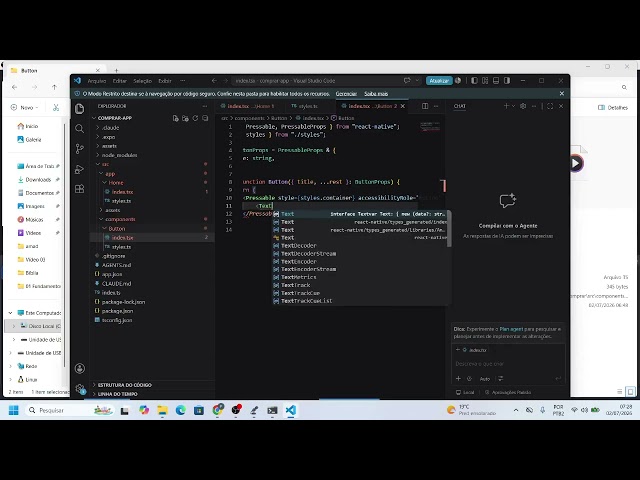The height and width of the screenshot is (480, 640).
Task: Select TextDecoder from autocomplete list
Action: [x=361, y=246]
